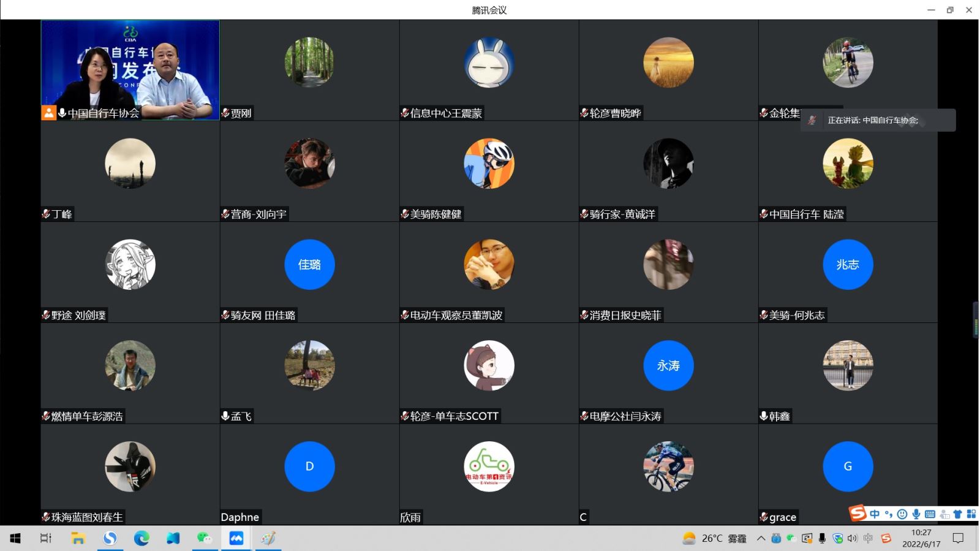Select the 中国自行车协会 video thumbnail

point(130,64)
